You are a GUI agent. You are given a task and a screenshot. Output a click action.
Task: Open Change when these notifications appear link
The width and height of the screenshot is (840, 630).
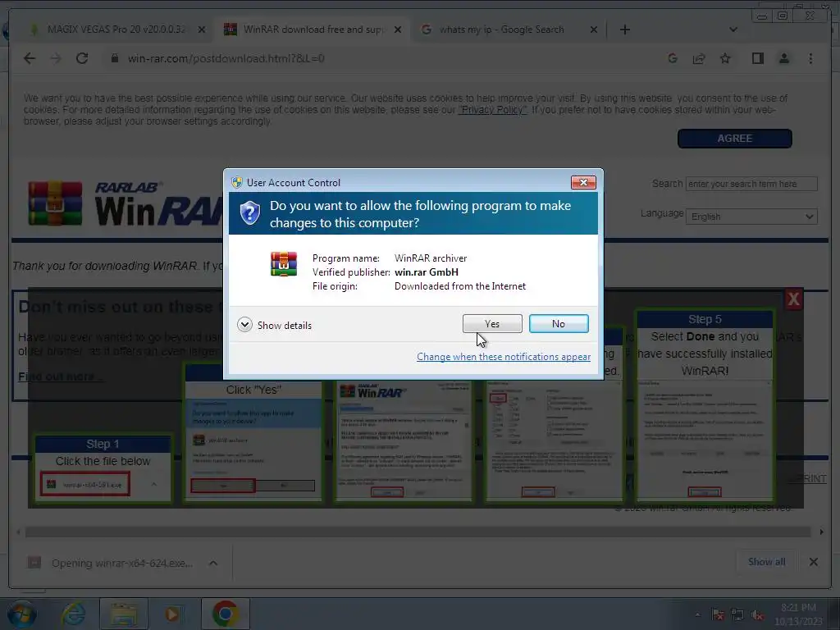[504, 357]
